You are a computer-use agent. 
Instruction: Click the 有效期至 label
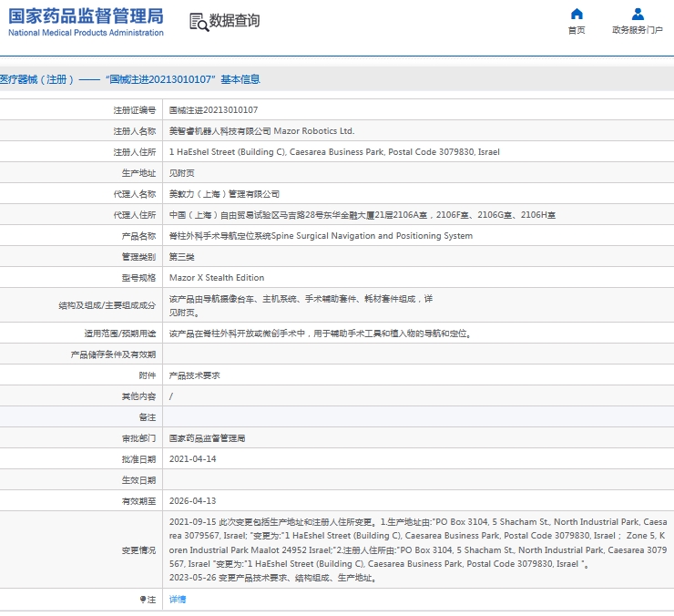(x=138, y=501)
